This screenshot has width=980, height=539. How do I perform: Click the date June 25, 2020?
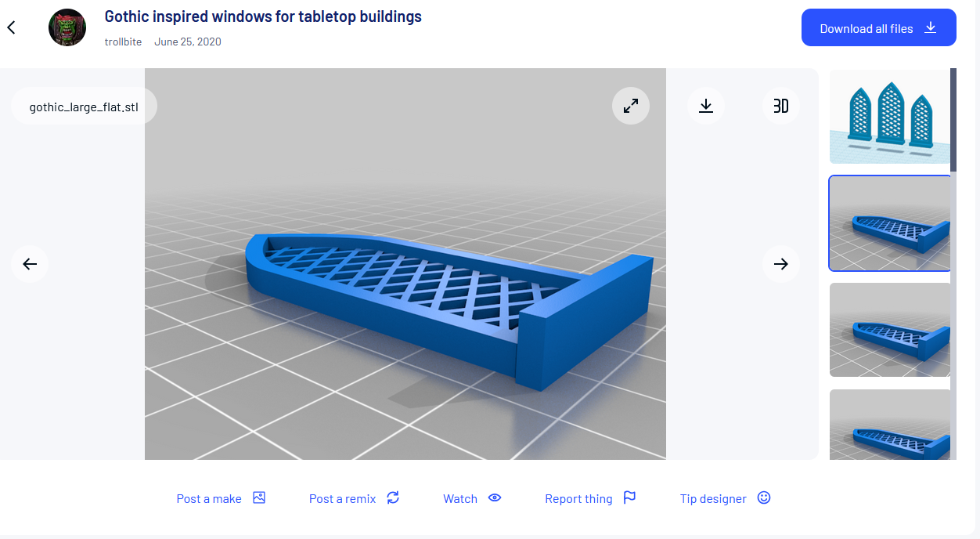pyautogui.click(x=188, y=42)
